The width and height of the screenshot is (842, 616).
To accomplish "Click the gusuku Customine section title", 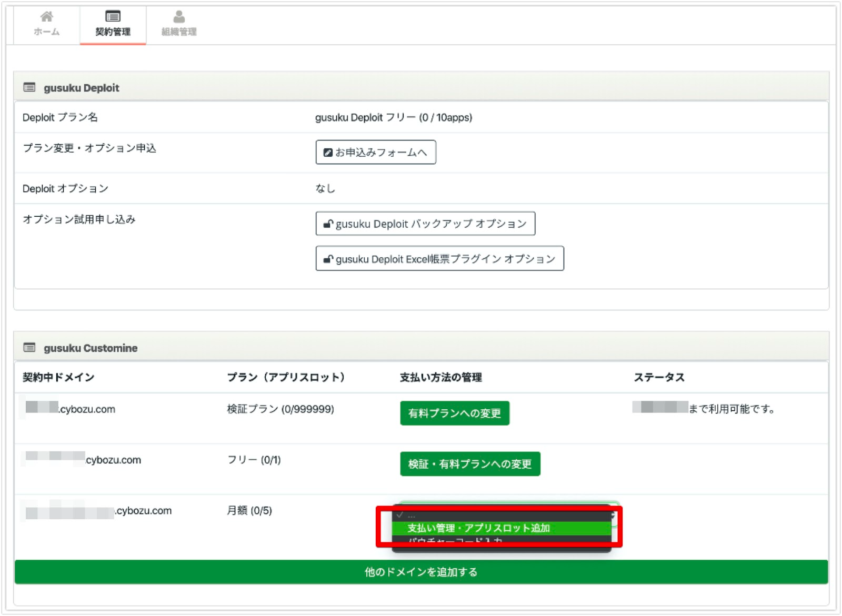I will click(x=91, y=348).
